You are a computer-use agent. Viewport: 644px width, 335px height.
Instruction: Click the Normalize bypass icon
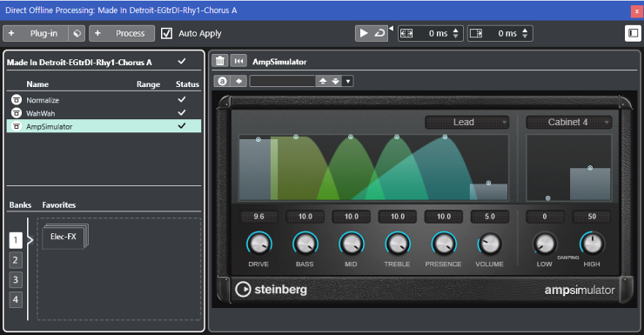tap(17, 99)
